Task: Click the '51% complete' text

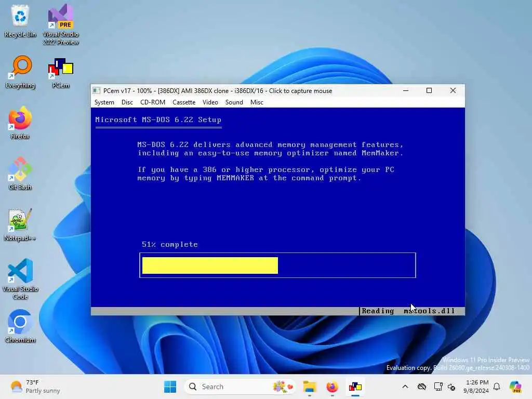Action: [x=170, y=244]
